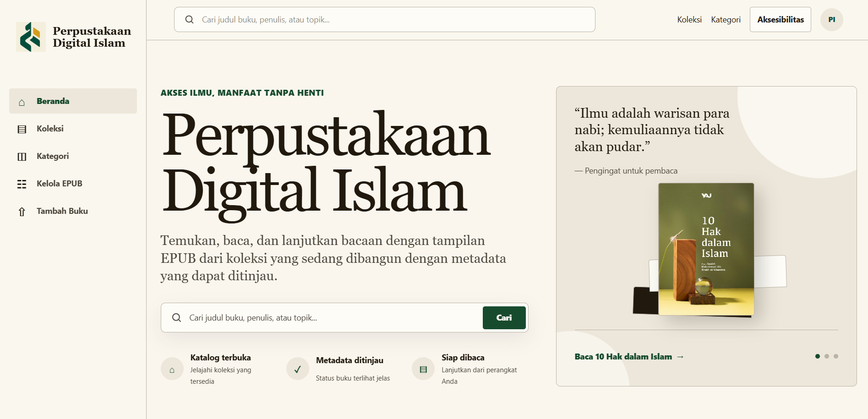This screenshot has width=868, height=419.
Task: Select the second carousel dot
Action: click(x=827, y=356)
